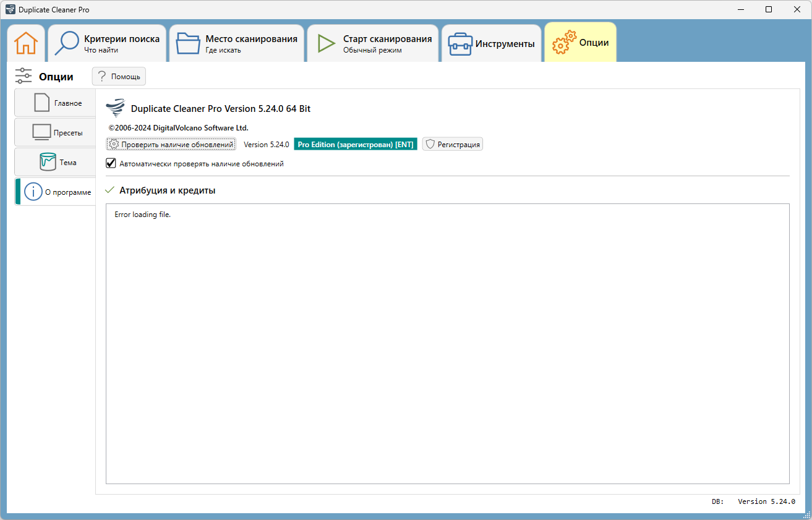Screen dimensions: 812x520
Task: Select the О программе side tab
Action: click(55, 192)
